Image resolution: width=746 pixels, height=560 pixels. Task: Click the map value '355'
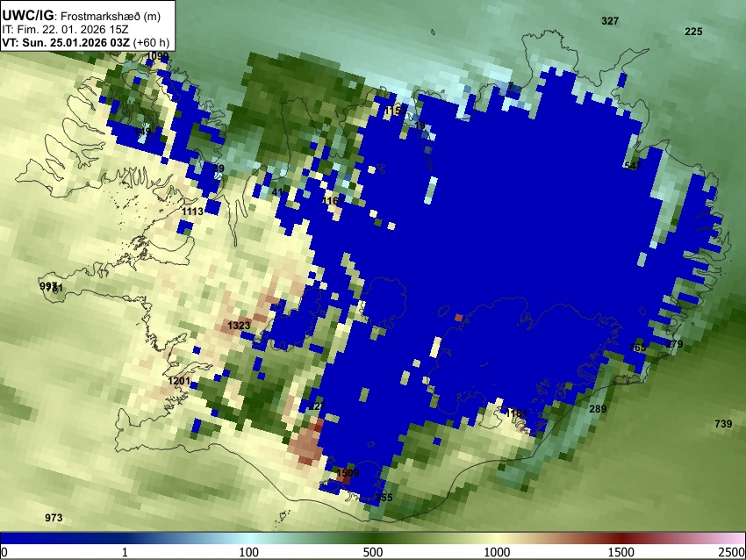[x=384, y=498]
